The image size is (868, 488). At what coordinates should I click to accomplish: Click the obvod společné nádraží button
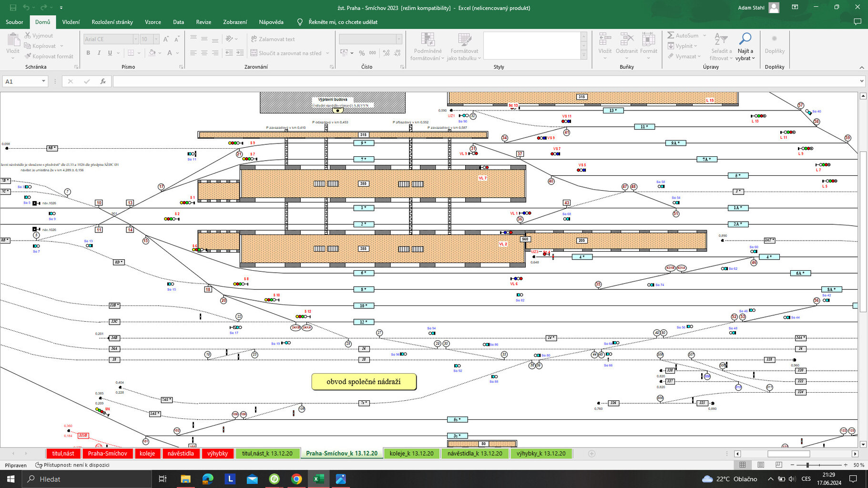click(x=364, y=382)
